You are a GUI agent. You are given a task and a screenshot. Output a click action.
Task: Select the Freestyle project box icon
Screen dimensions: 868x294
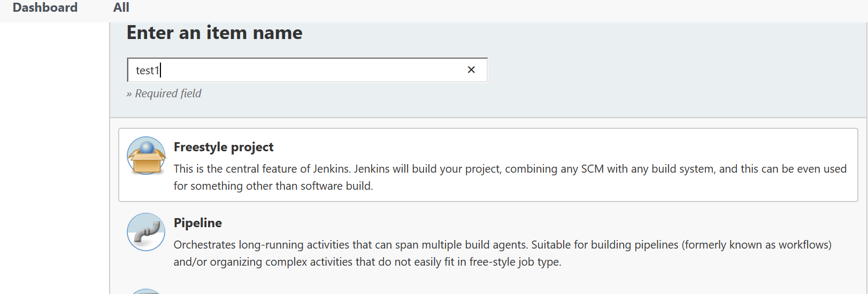click(146, 156)
